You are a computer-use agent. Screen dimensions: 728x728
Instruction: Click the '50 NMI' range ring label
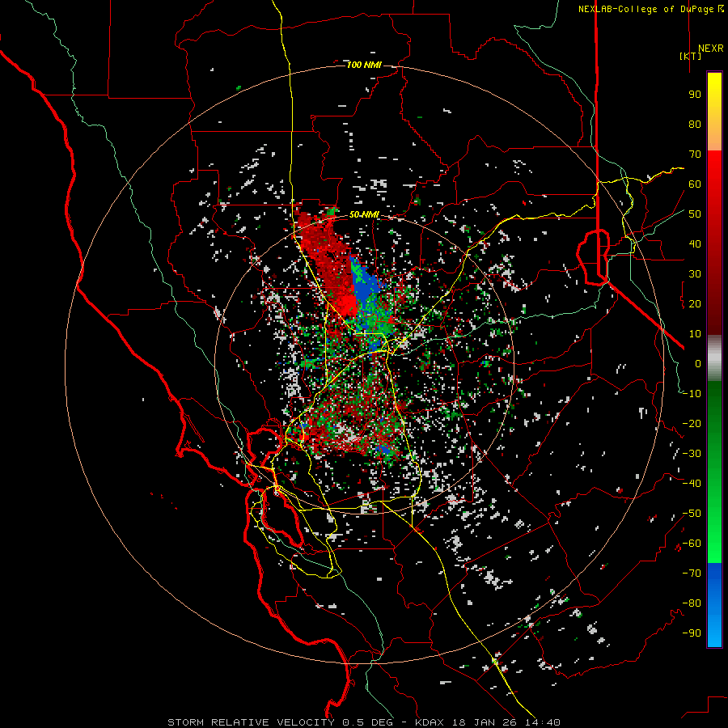tap(364, 214)
